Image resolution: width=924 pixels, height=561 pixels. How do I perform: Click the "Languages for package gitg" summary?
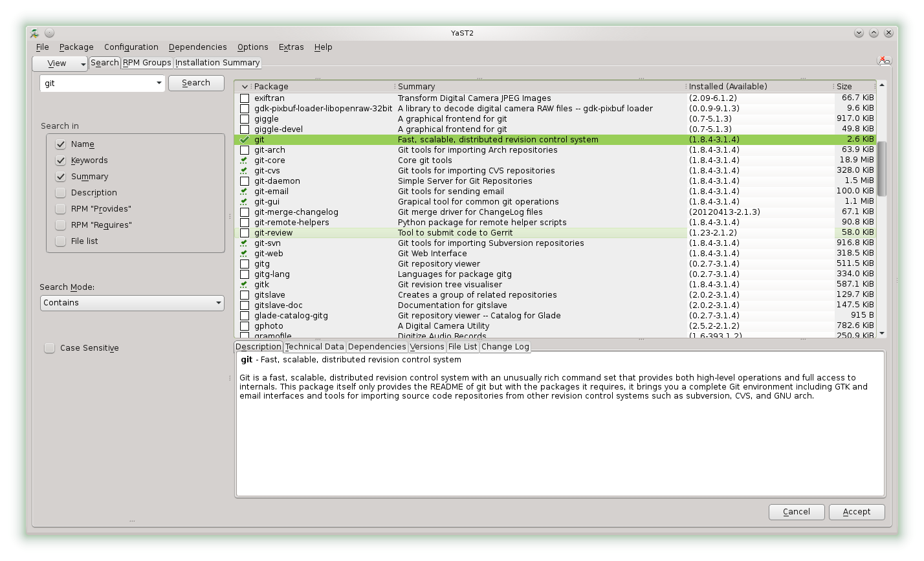[x=455, y=274]
